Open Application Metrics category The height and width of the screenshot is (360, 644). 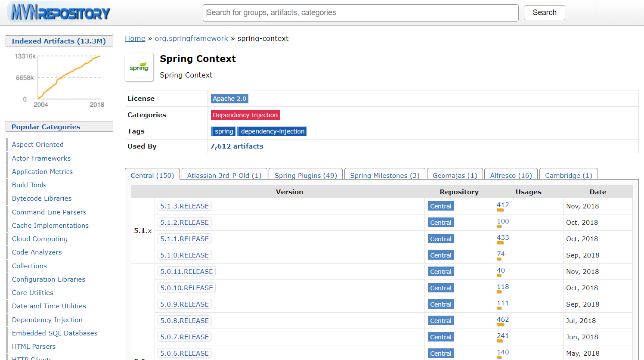click(42, 172)
